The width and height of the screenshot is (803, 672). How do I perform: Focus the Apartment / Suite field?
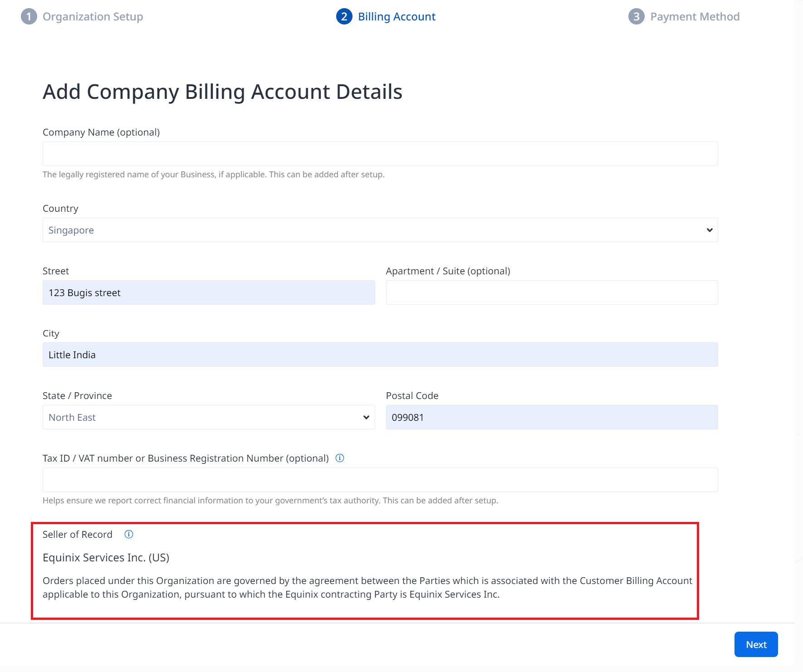tap(552, 292)
